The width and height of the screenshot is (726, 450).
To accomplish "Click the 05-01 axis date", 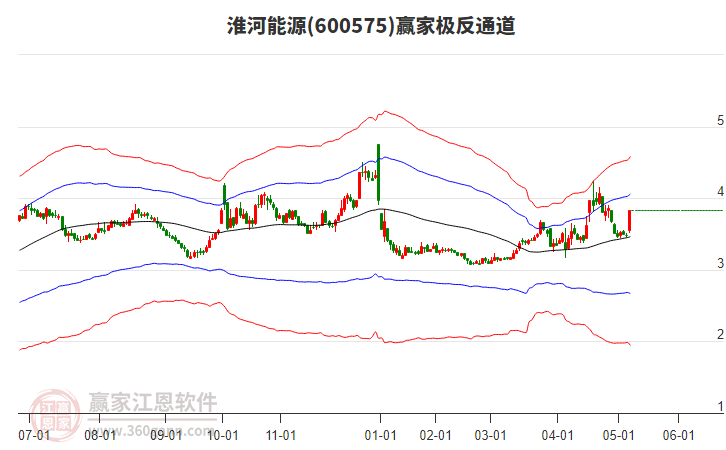I will pos(618,436).
